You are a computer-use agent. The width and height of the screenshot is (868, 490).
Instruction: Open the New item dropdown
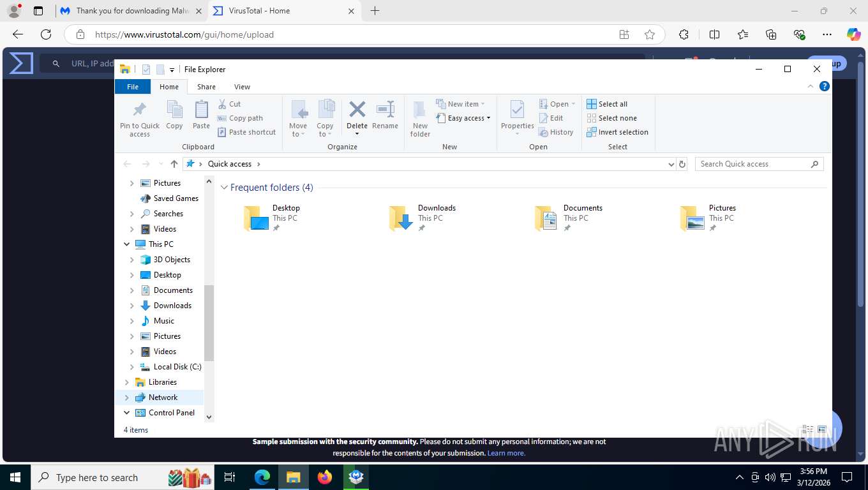click(x=461, y=104)
